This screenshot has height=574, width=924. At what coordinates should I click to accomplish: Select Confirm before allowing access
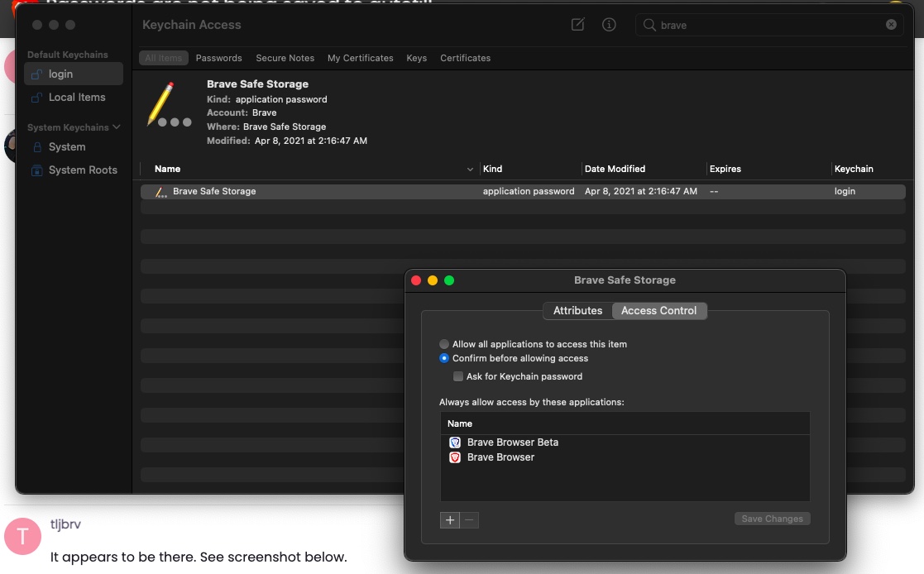pos(444,358)
